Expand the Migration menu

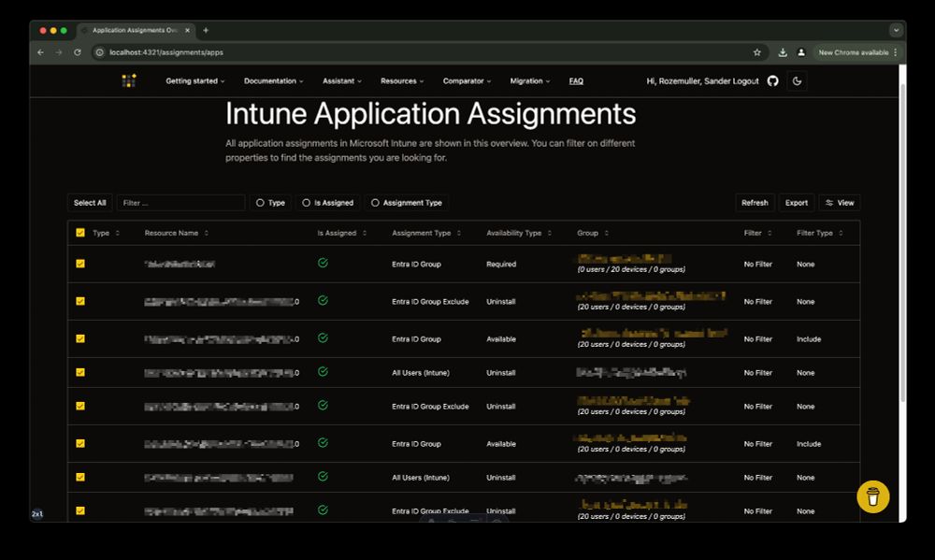[x=530, y=81]
